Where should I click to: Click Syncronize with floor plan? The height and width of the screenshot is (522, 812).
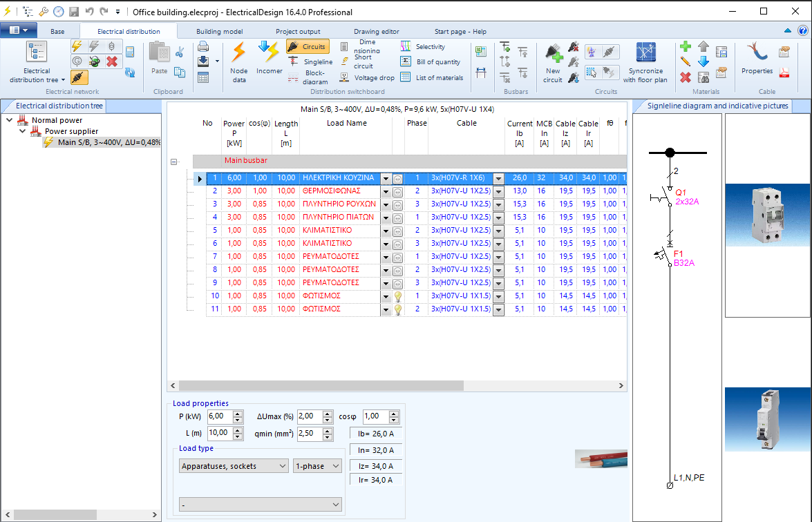point(645,62)
